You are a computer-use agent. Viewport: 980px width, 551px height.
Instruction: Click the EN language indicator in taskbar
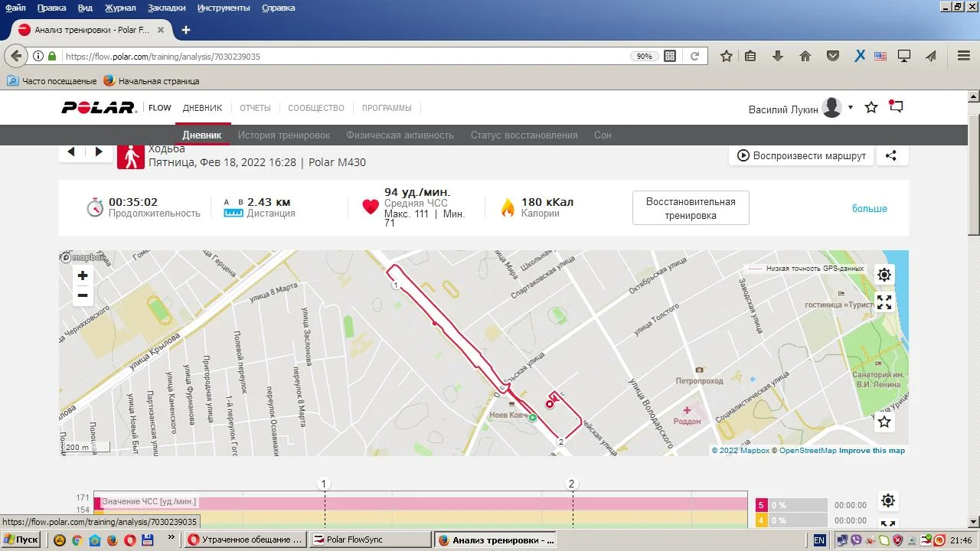(x=819, y=540)
